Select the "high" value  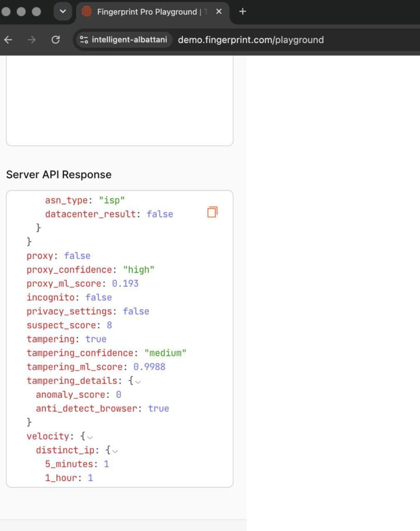(x=138, y=270)
